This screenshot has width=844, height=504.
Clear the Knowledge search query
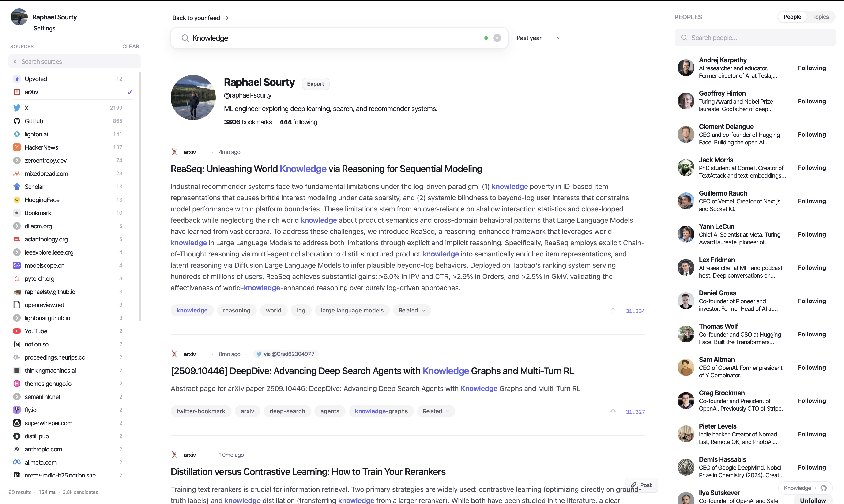click(x=497, y=38)
